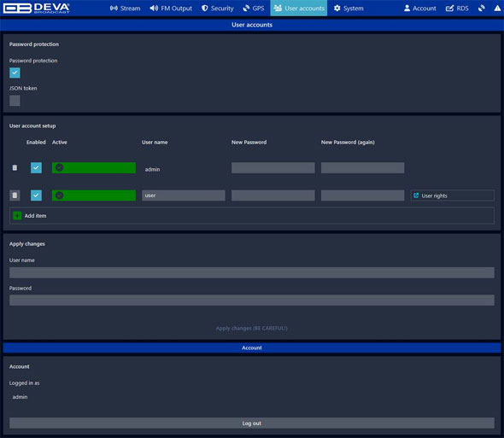Open the System settings tab

[349, 8]
